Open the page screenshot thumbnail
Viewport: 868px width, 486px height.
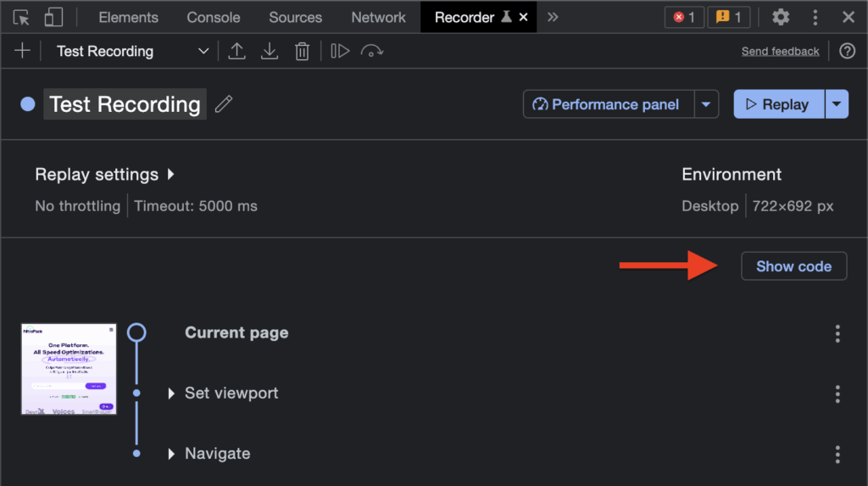(x=69, y=369)
